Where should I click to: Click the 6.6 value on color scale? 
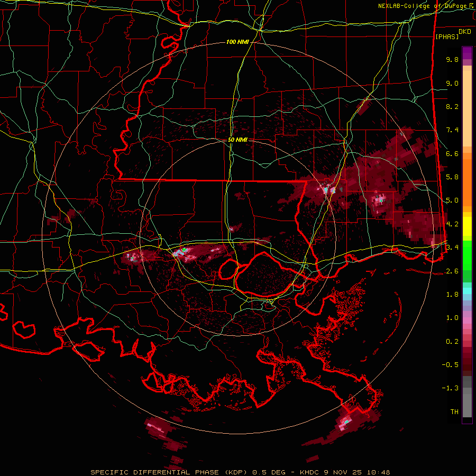pos(452,153)
